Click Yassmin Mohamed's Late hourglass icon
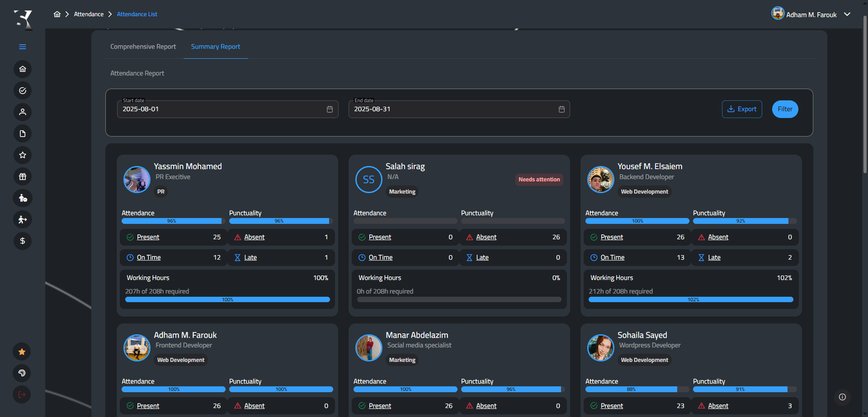Screen dimensions: 868x417 click(x=238, y=257)
